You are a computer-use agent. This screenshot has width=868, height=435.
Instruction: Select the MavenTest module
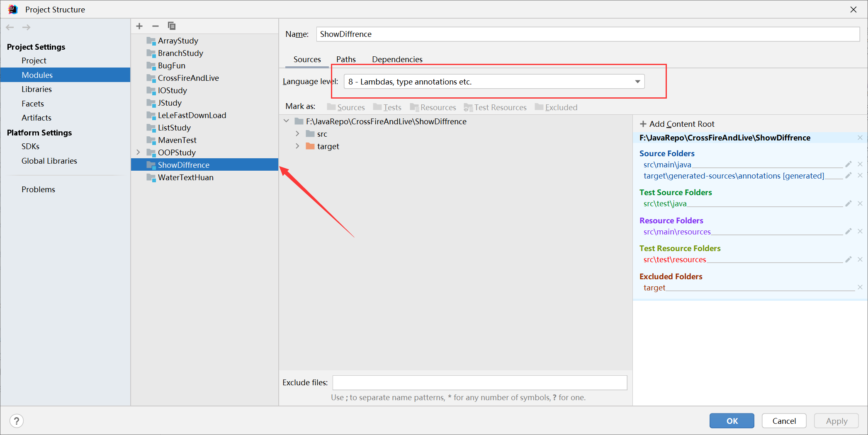(x=177, y=140)
